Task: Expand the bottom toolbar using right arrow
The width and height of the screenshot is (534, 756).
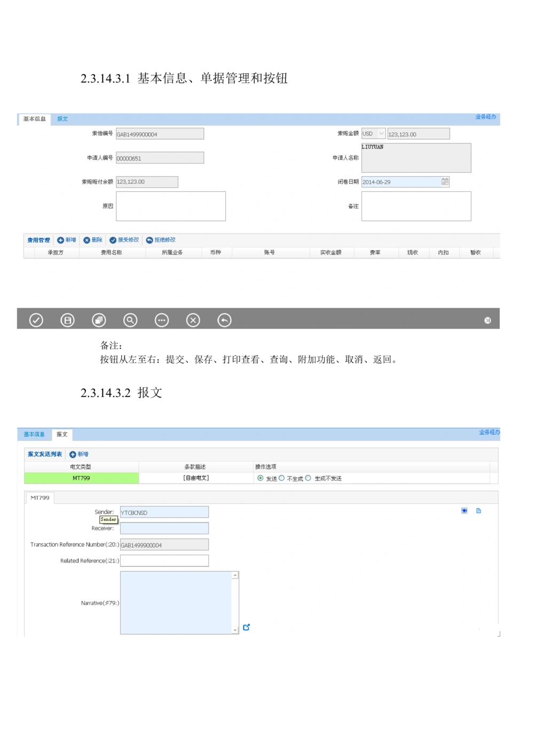Action: 488,320
